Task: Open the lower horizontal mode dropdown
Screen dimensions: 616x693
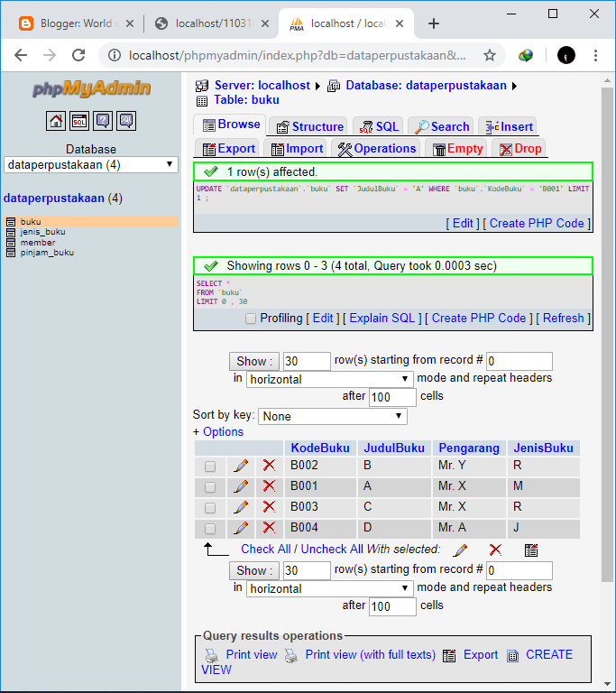Action: coord(330,588)
